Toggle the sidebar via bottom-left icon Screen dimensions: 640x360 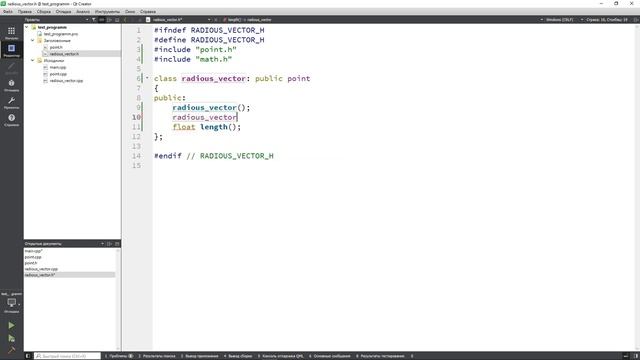tap(28, 356)
